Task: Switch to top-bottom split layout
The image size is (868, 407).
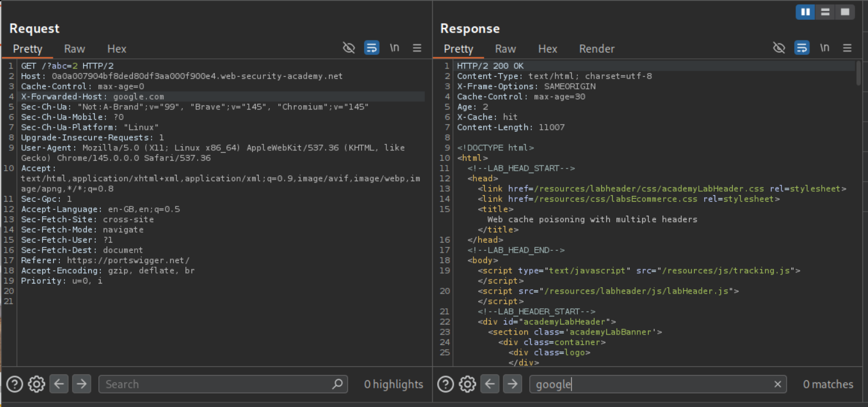Action: tap(825, 12)
